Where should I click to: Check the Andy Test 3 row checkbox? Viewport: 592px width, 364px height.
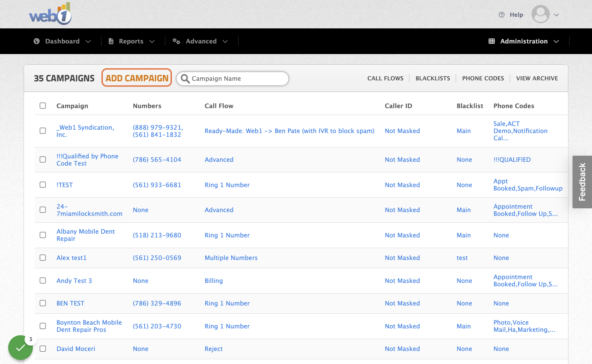tap(43, 281)
